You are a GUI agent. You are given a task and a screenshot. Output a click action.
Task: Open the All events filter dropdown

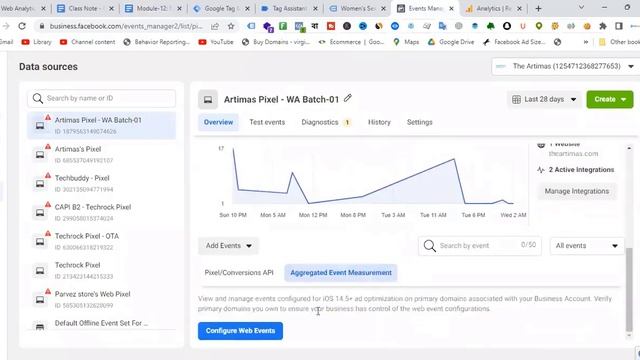(x=587, y=246)
